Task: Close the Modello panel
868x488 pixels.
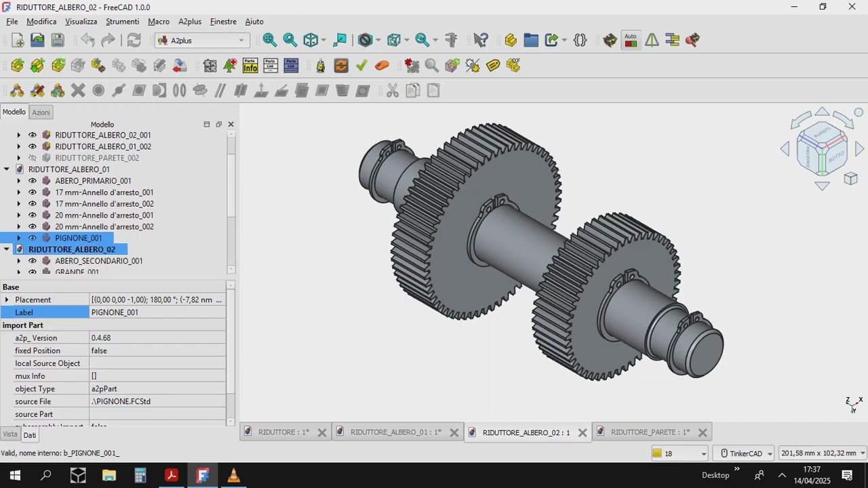Action: (231, 125)
